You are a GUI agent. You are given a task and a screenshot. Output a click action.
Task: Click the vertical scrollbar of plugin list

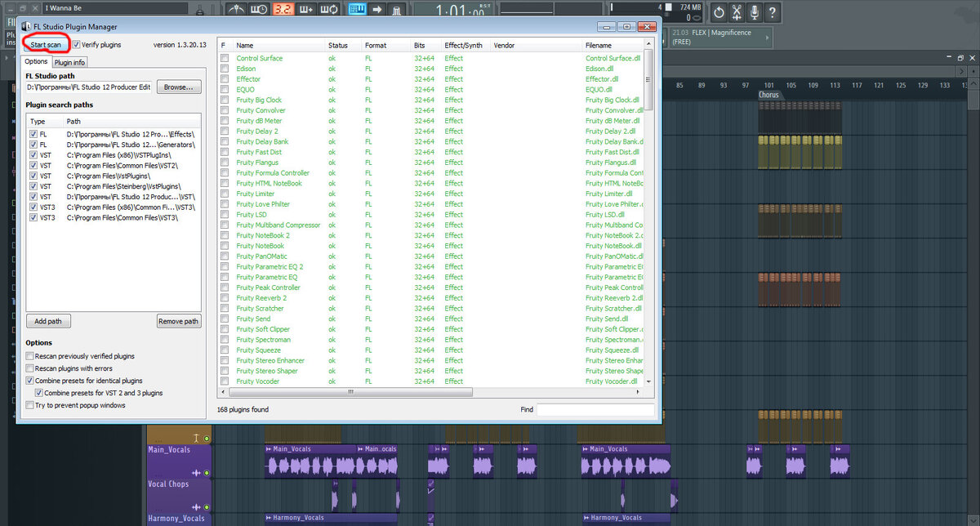(649, 79)
